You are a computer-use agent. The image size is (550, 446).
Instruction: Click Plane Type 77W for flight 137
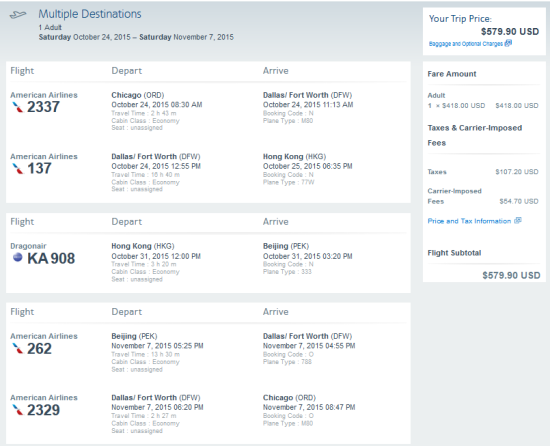pyautogui.click(x=288, y=182)
